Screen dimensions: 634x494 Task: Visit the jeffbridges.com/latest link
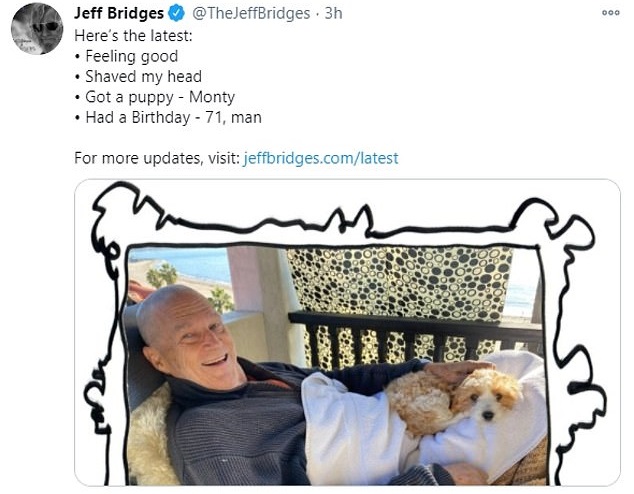321,158
